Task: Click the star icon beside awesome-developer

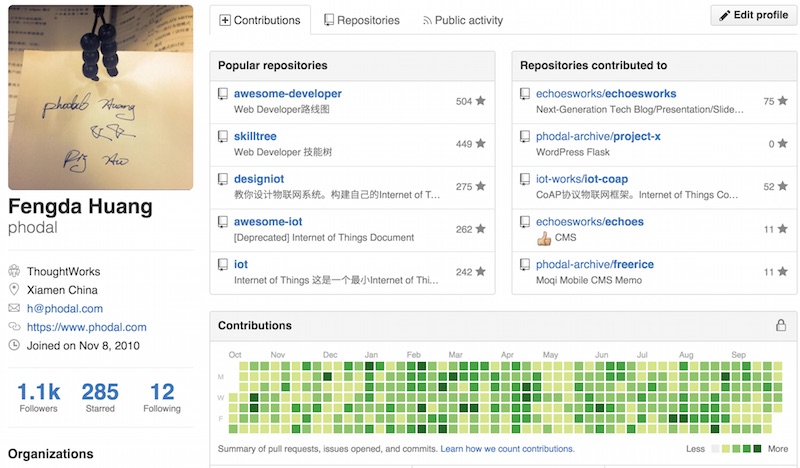Action: pos(481,101)
